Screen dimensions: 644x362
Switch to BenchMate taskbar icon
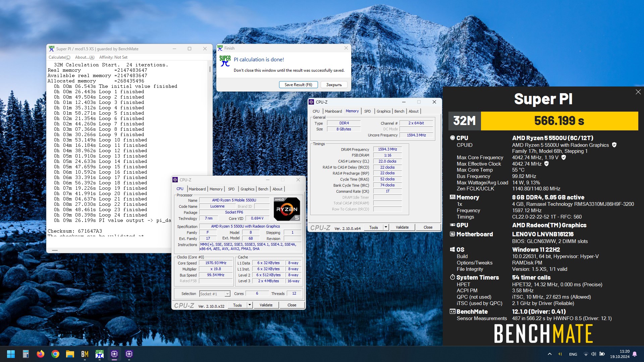(x=85, y=354)
